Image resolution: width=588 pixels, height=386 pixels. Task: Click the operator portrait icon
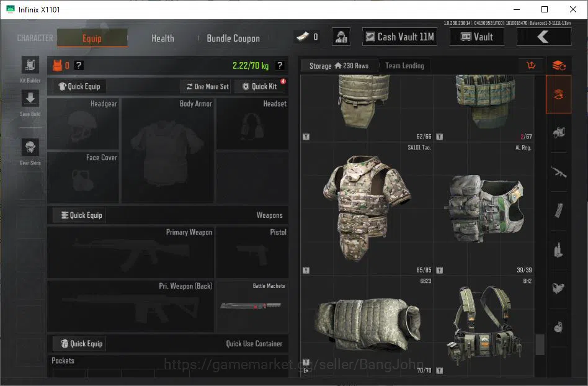[x=341, y=37]
